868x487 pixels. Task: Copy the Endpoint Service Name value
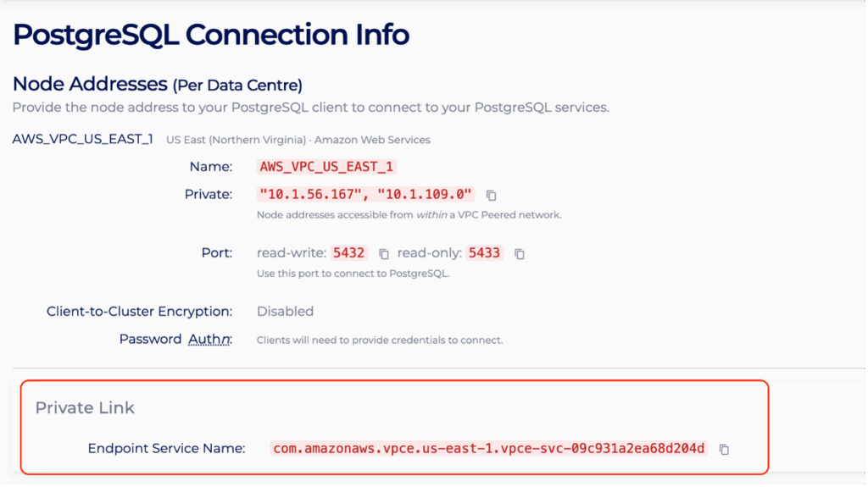pyautogui.click(x=724, y=449)
